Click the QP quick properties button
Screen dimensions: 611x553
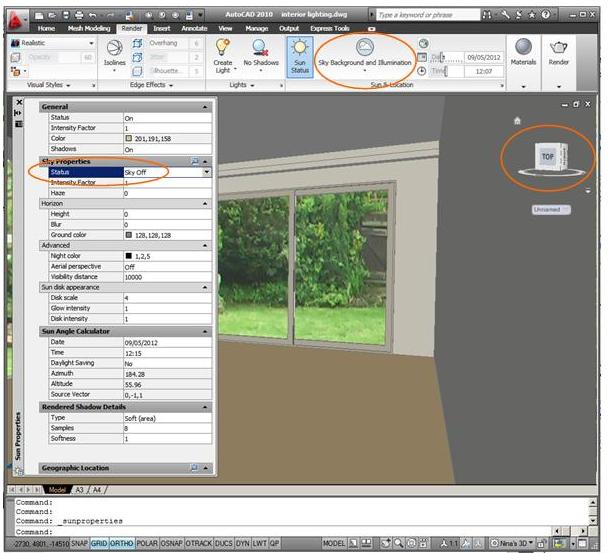274,543
